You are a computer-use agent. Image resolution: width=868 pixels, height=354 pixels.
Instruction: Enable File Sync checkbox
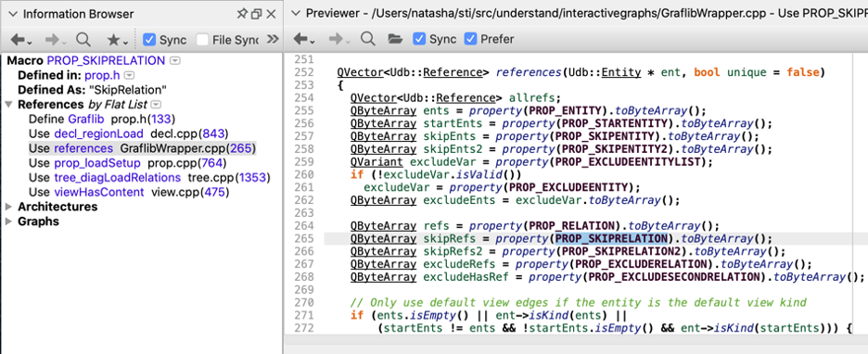coord(202,39)
